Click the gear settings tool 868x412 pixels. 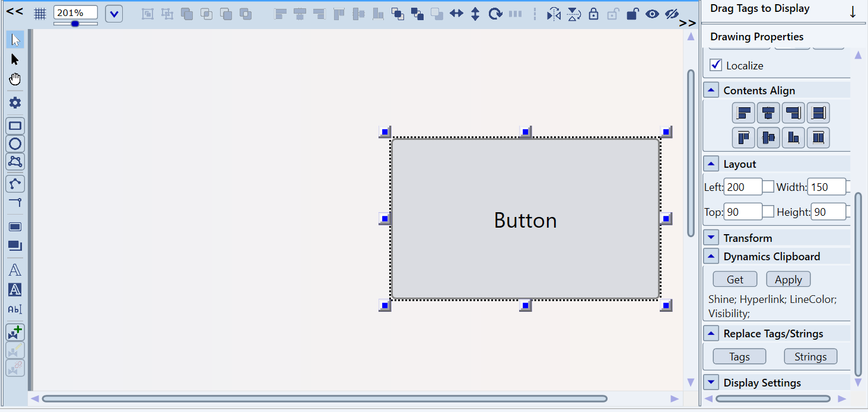click(x=15, y=103)
